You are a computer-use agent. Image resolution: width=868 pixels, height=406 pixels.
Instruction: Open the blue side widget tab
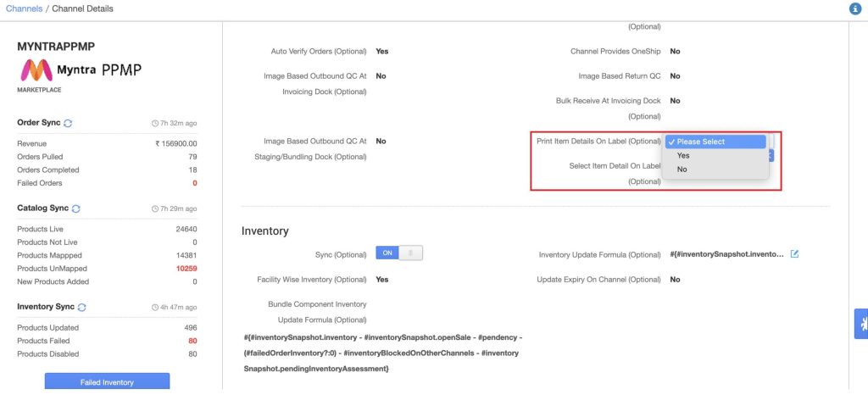pos(861,324)
